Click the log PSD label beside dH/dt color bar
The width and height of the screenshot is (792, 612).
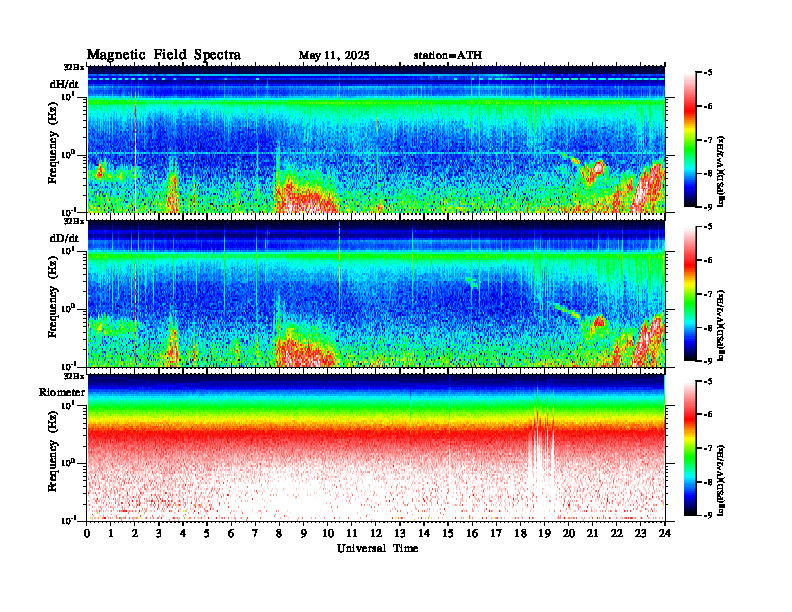[x=721, y=171]
